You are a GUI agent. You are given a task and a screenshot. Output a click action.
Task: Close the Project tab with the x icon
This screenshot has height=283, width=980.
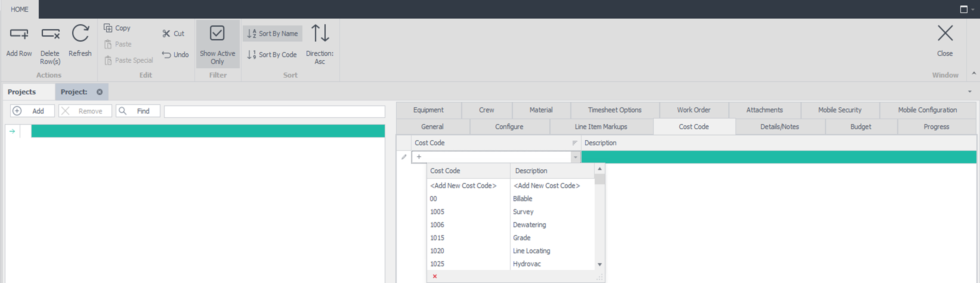tap(100, 92)
